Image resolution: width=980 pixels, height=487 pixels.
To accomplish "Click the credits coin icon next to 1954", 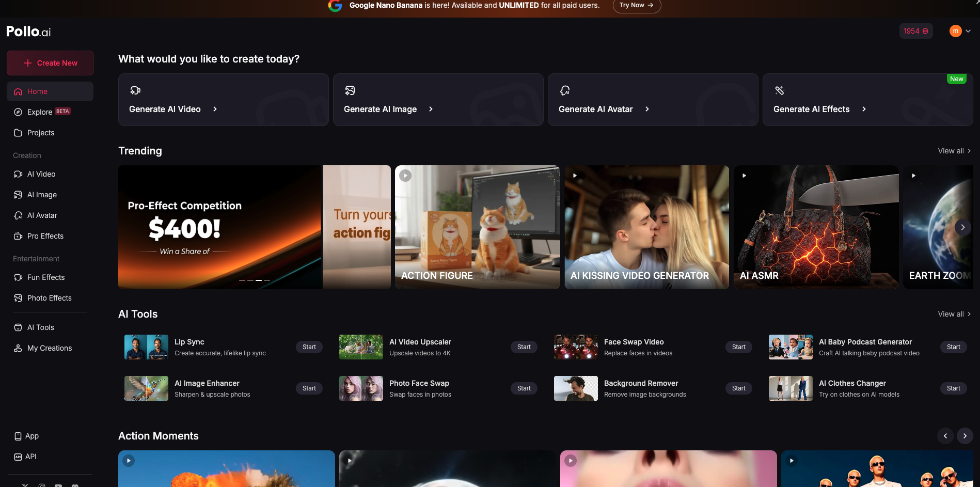I will coord(925,31).
